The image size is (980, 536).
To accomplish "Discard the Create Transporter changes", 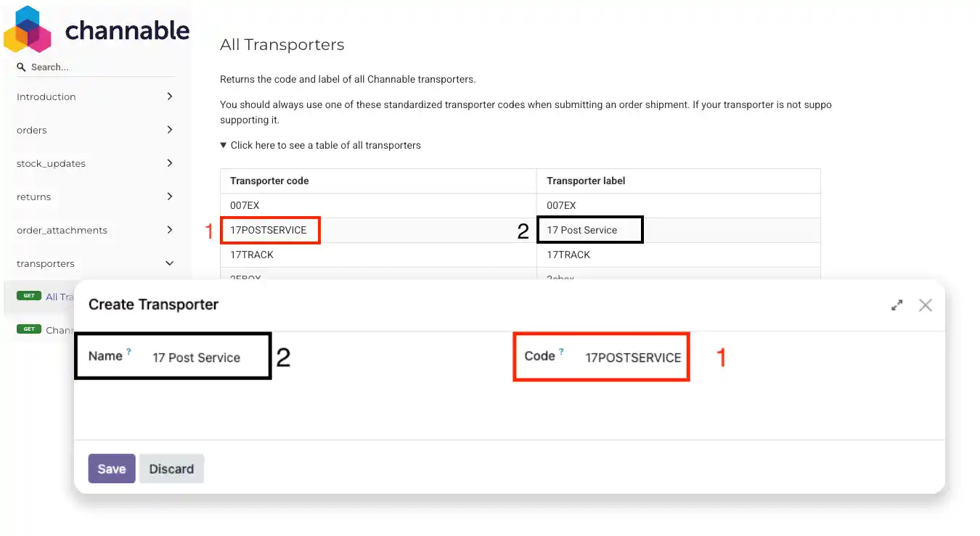I will (x=171, y=469).
